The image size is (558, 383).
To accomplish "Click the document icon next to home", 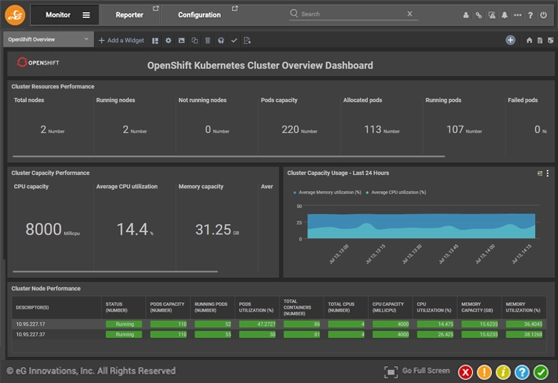I will [540, 40].
